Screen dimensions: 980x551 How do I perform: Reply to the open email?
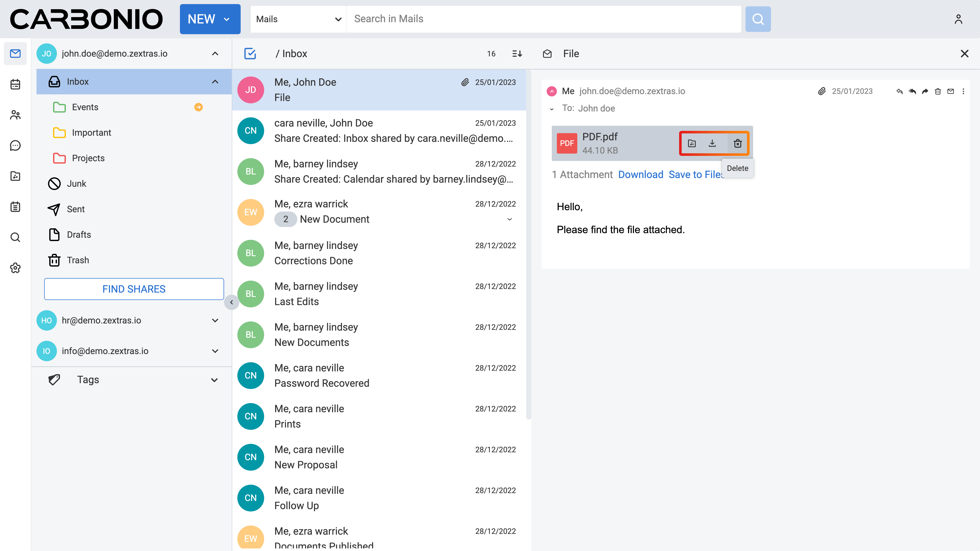tap(899, 91)
